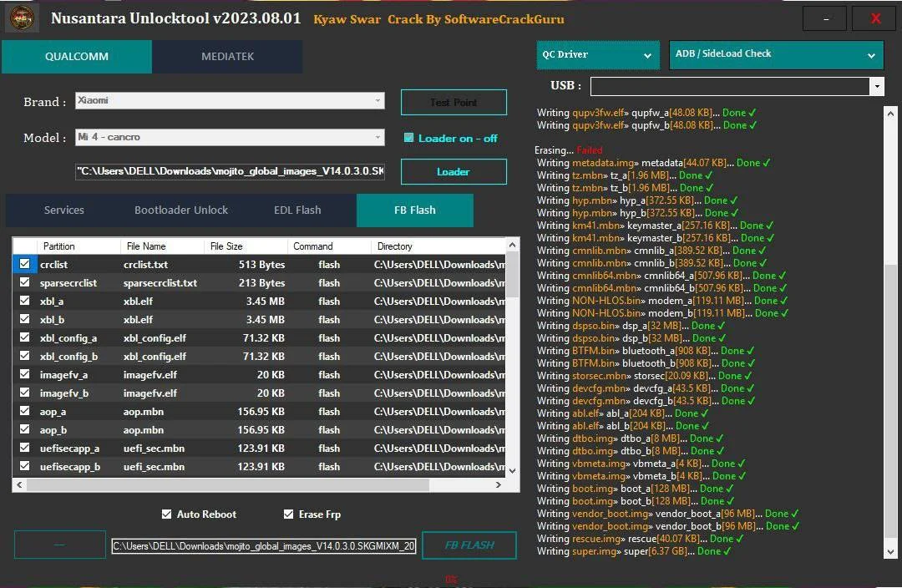Viewport: 902px width, 588px height.
Task: Click the FB FLASH button
Action: [469, 545]
